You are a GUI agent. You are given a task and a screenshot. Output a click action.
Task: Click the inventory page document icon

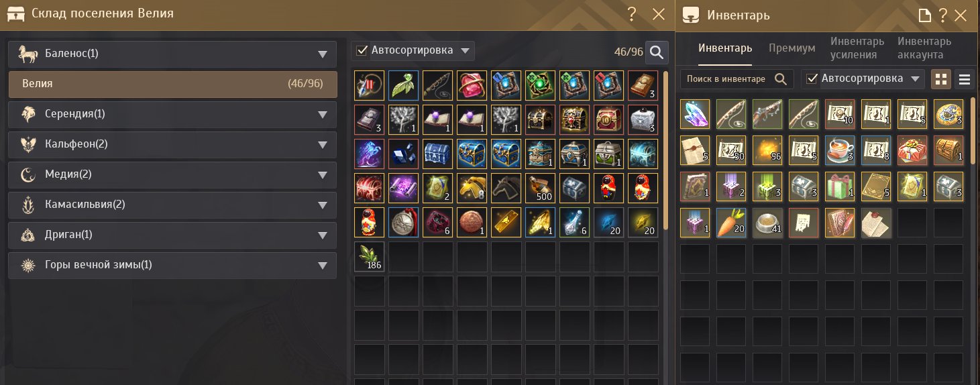pos(925,15)
